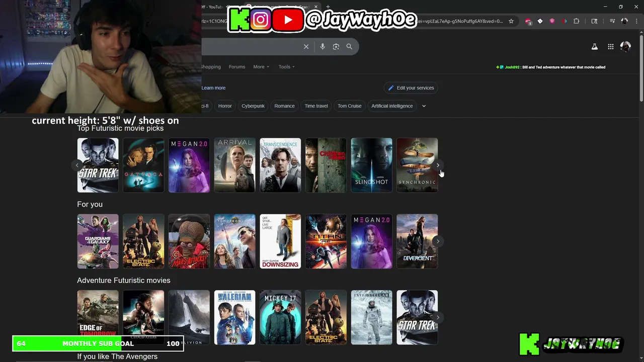Expand more filter chips with chevron
This screenshot has width=644, height=362.
[424, 106]
